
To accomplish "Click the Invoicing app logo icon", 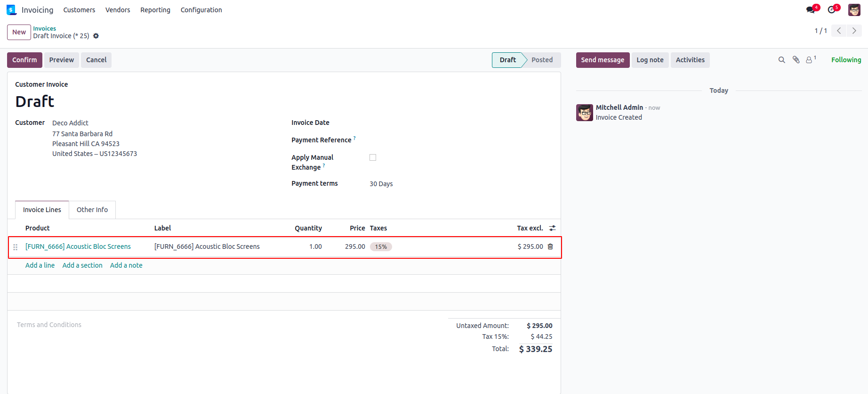I will coord(11,10).
